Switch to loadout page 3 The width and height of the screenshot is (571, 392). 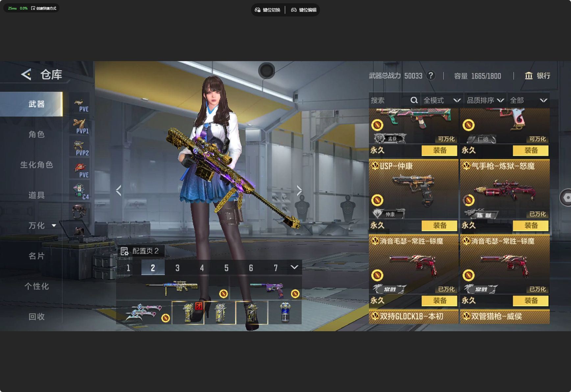177,268
